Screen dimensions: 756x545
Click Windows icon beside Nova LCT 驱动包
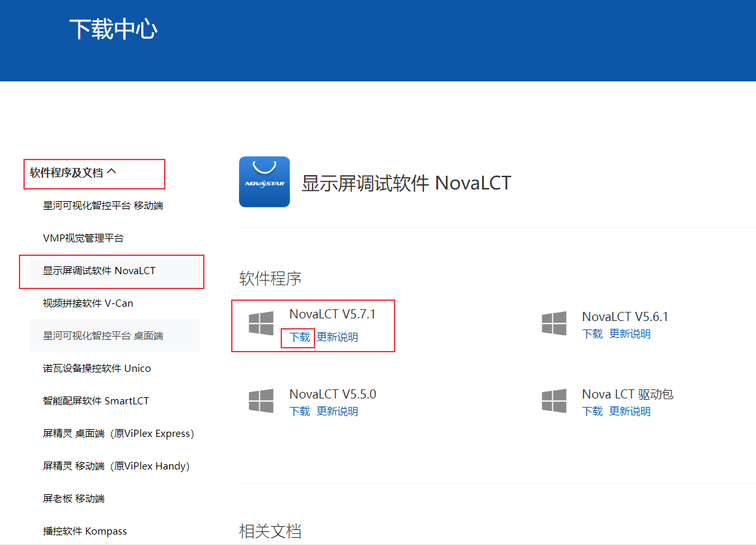coord(554,401)
